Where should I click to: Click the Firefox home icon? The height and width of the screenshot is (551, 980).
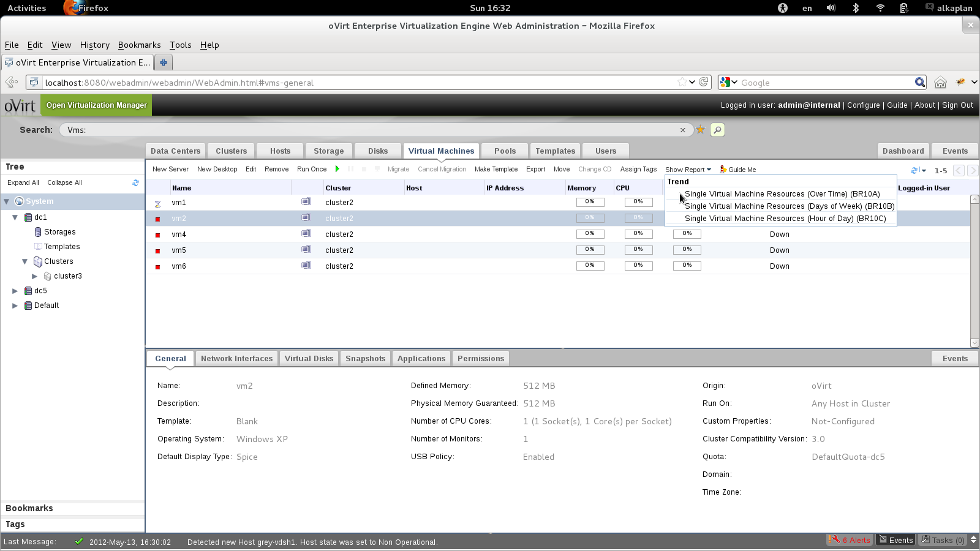point(940,83)
